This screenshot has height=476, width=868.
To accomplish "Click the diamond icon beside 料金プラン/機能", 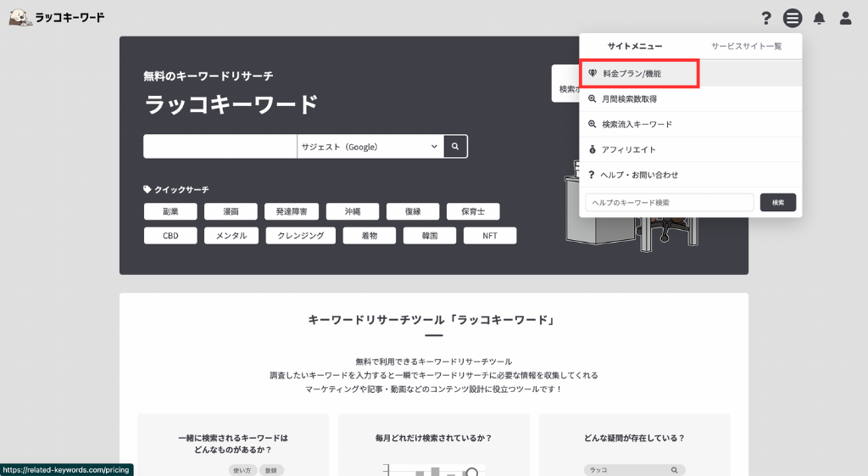I will 593,73.
